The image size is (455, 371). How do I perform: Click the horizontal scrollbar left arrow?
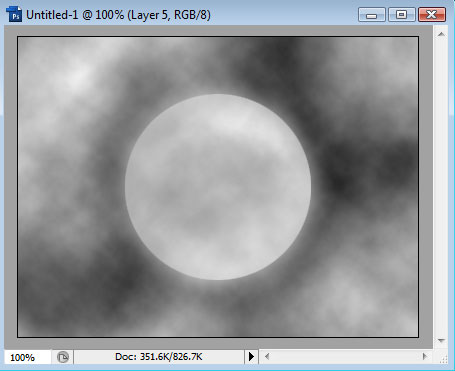[x=267, y=357]
